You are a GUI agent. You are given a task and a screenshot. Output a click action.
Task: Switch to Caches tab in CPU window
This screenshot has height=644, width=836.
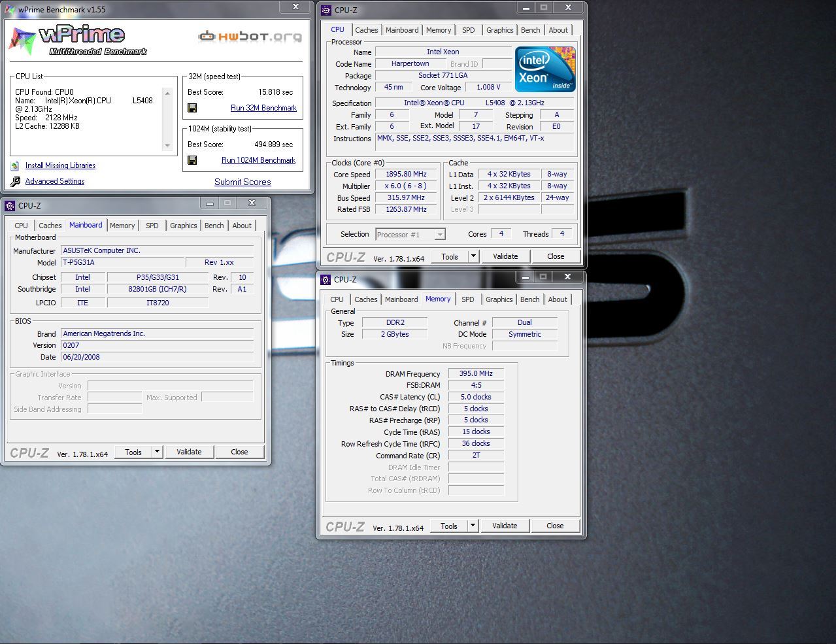366,30
